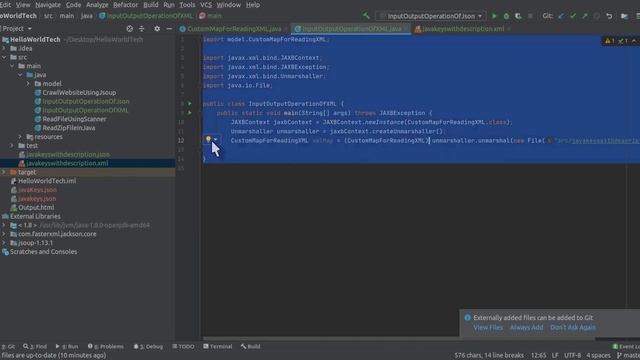640x360 pixels.
Task: Collapse the src folder
Action: [x=4, y=57]
